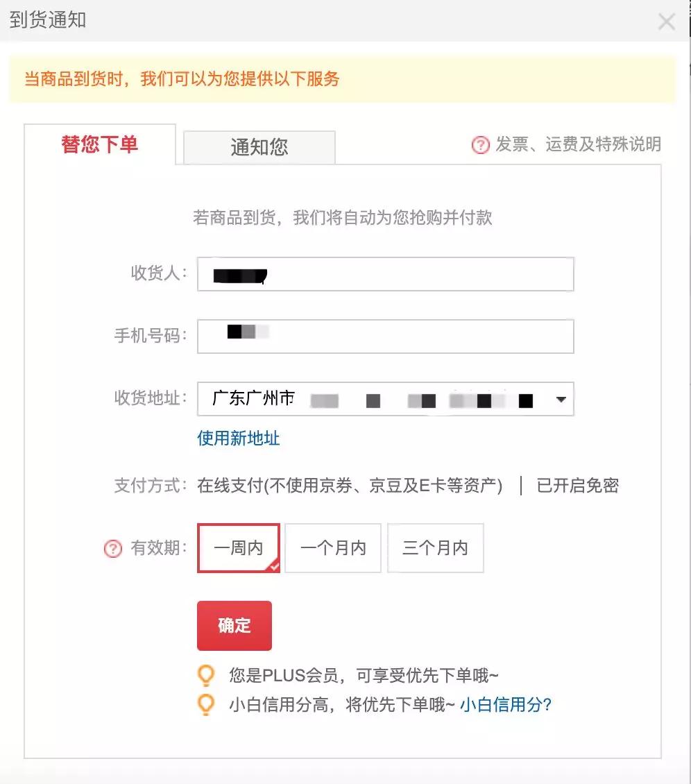Select the 一周内 validity period
This screenshot has width=691, height=784.
coord(238,547)
